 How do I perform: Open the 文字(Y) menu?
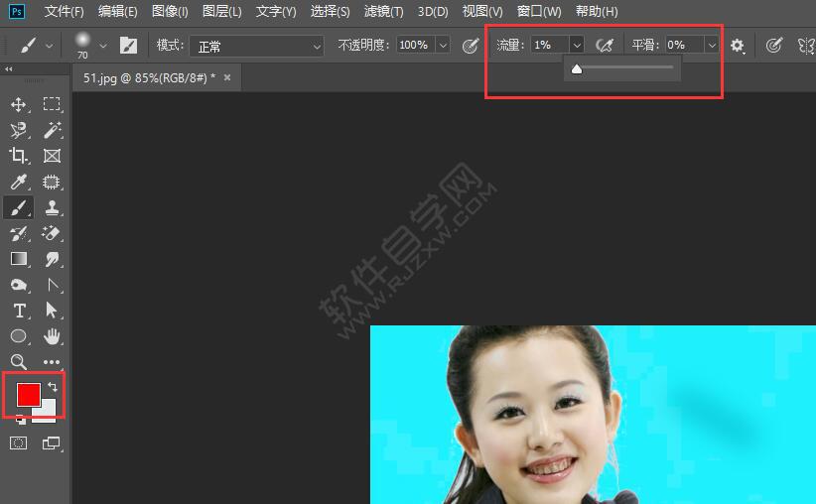pyautogui.click(x=276, y=12)
